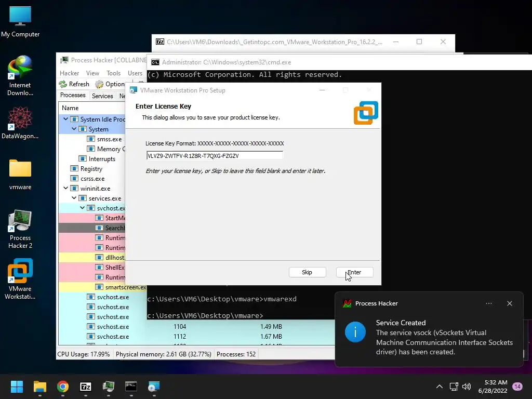The image size is (532, 399).
Task: Switch to the Processes tab
Action: tap(73, 95)
